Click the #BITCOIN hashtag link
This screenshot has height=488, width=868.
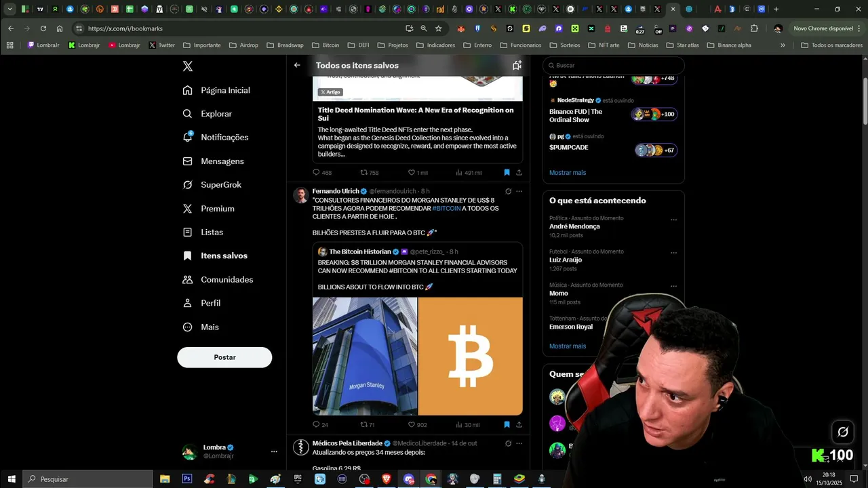point(446,208)
